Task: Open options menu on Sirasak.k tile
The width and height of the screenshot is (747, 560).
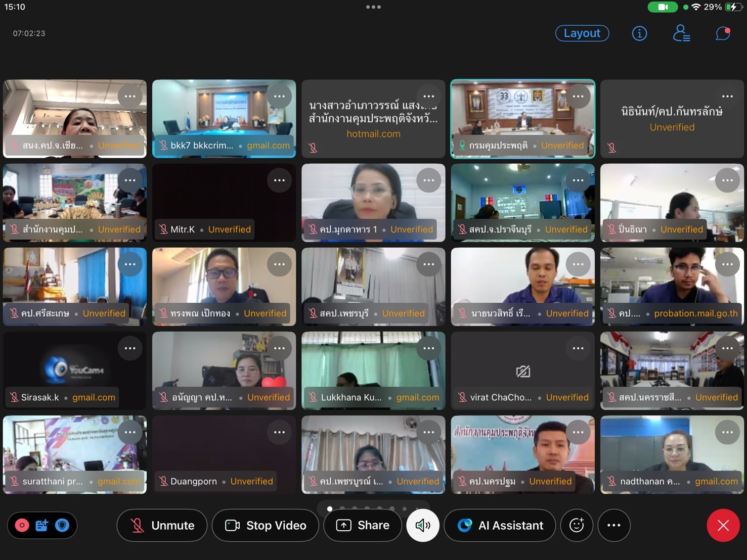Action: (130, 348)
